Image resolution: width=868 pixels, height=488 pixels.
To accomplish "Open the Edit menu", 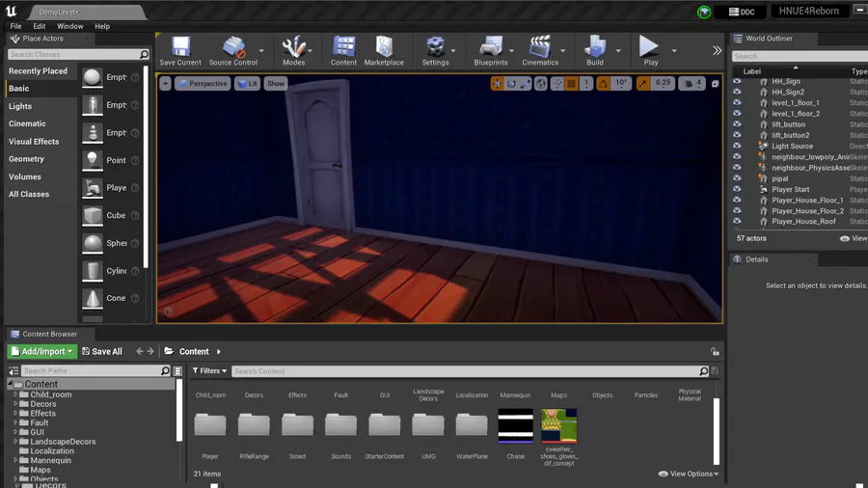I will point(40,26).
